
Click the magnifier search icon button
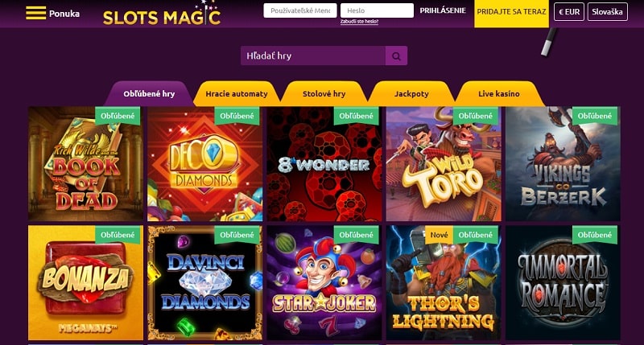coord(396,55)
